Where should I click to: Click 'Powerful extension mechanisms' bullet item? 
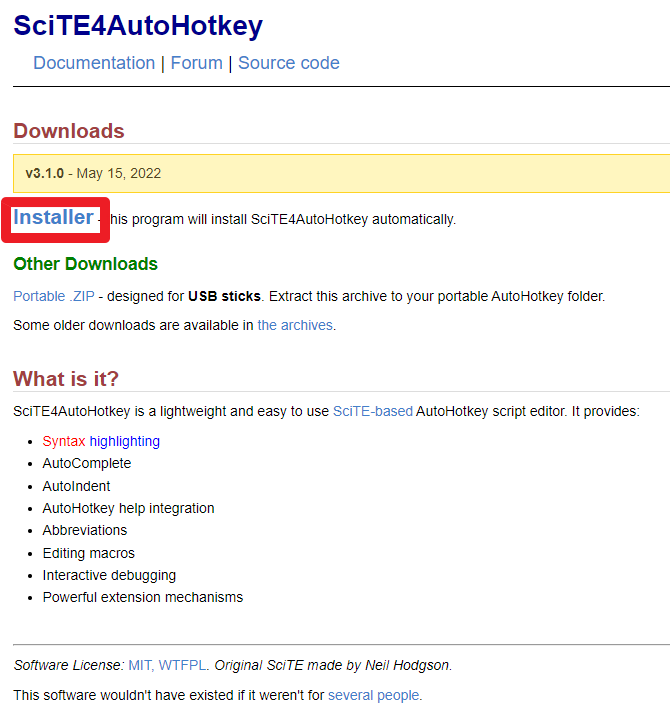click(143, 597)
